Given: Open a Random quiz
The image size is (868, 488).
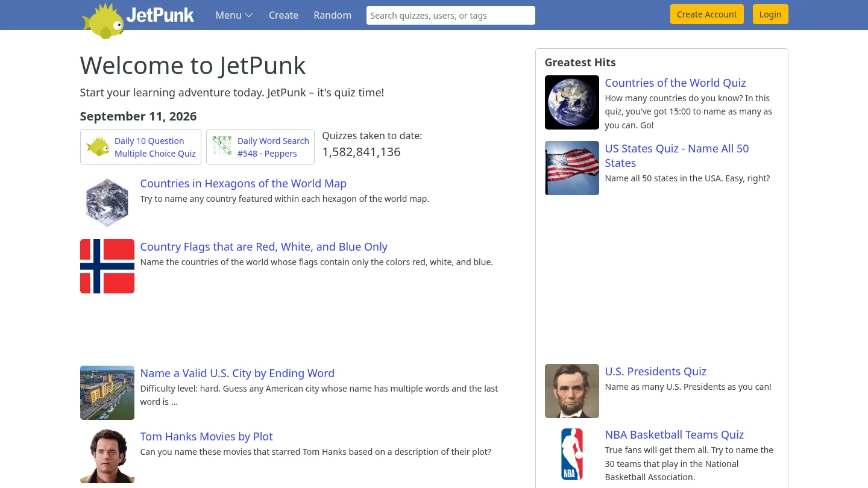Looking at the screenshot, I should (332, 15).
